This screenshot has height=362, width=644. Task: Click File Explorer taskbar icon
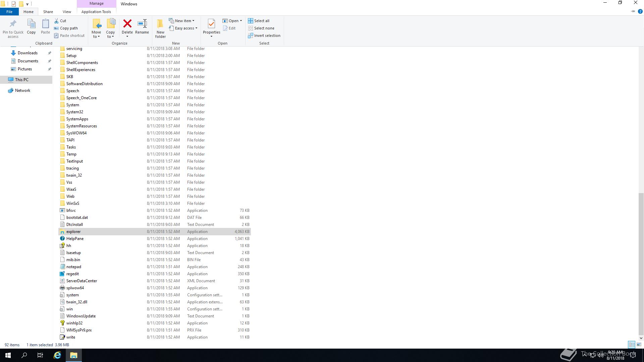tap(74, 355)
